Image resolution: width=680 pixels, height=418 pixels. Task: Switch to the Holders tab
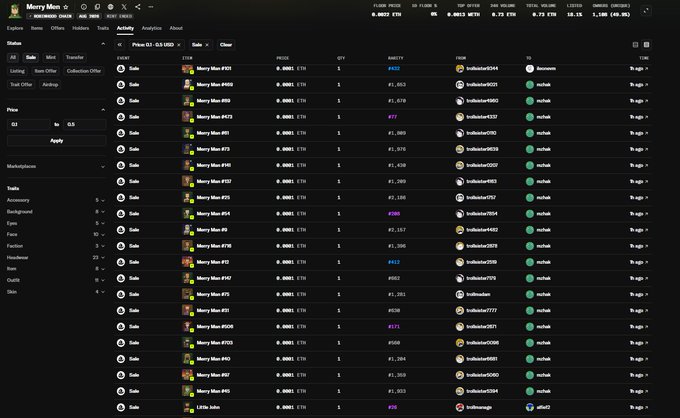point(80,28)
